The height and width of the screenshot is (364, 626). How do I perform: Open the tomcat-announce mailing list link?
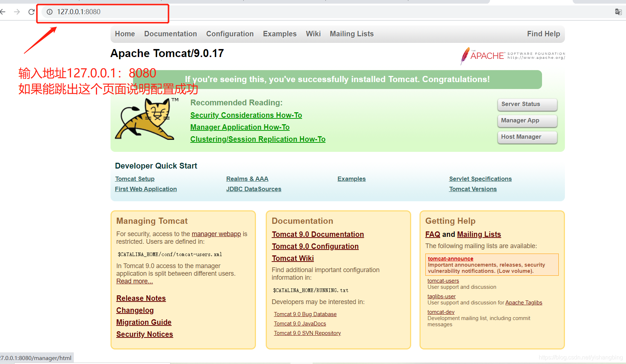coord(450,259)
